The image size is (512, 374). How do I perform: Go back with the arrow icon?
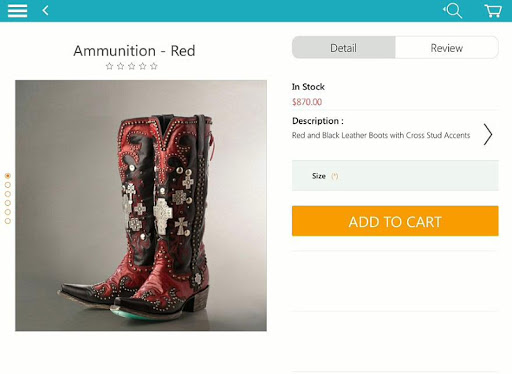[x=46, y=11]
